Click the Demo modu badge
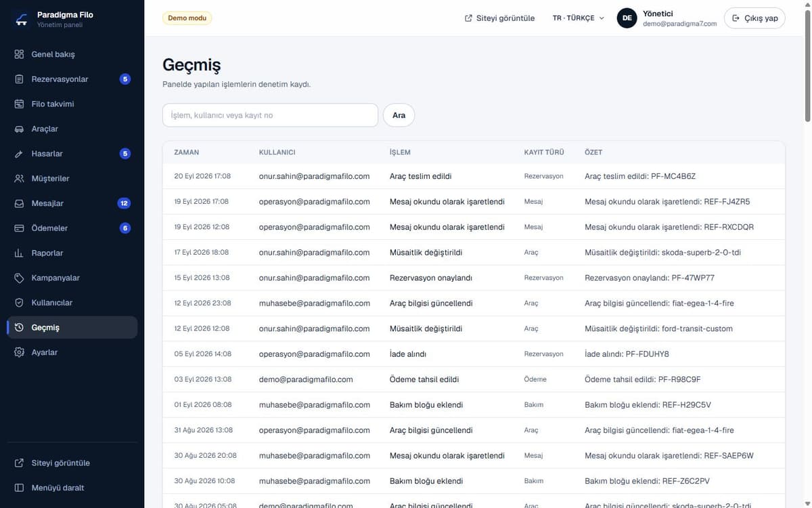 point(187,18)
